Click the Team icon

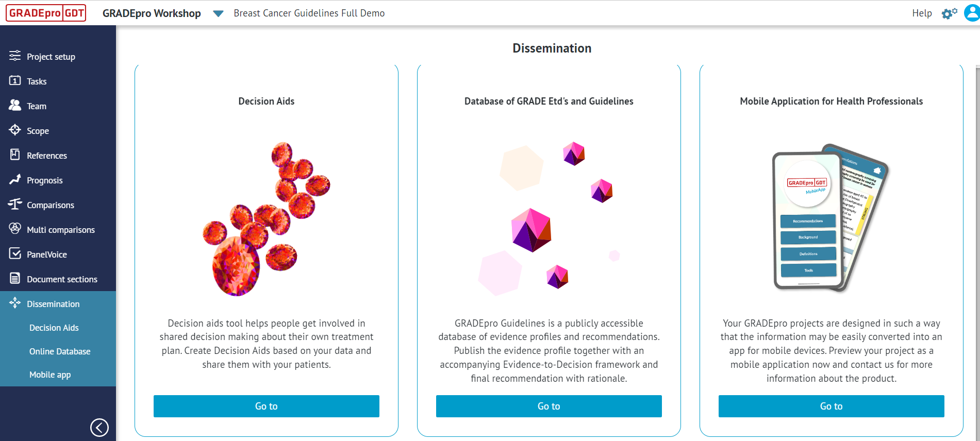point(14,106)
